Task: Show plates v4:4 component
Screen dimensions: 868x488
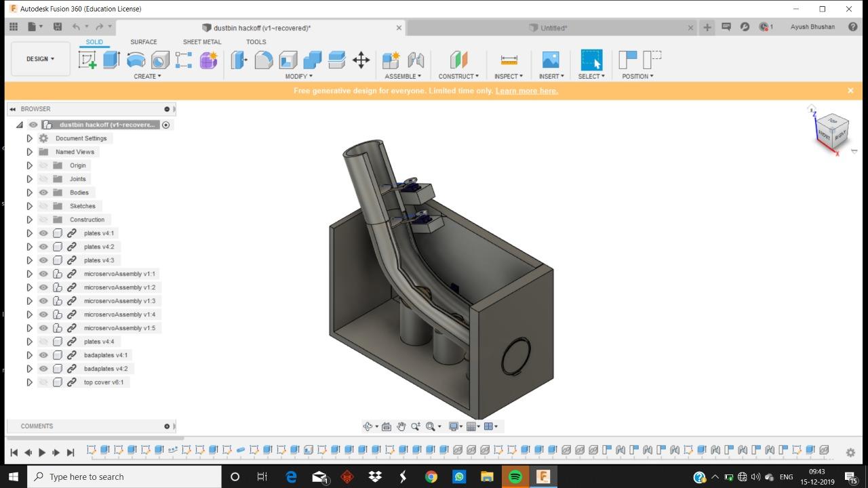Action: (x=43, y=342)
